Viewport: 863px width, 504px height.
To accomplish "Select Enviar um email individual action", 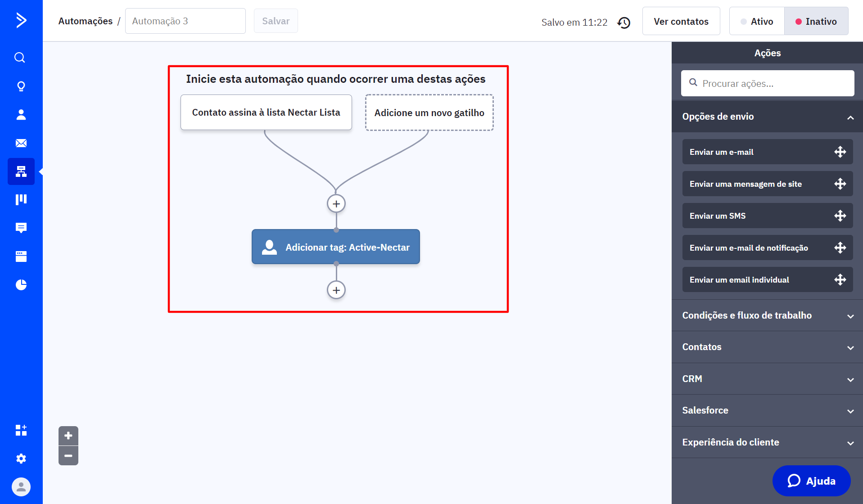I will click(x=768, y=280).
